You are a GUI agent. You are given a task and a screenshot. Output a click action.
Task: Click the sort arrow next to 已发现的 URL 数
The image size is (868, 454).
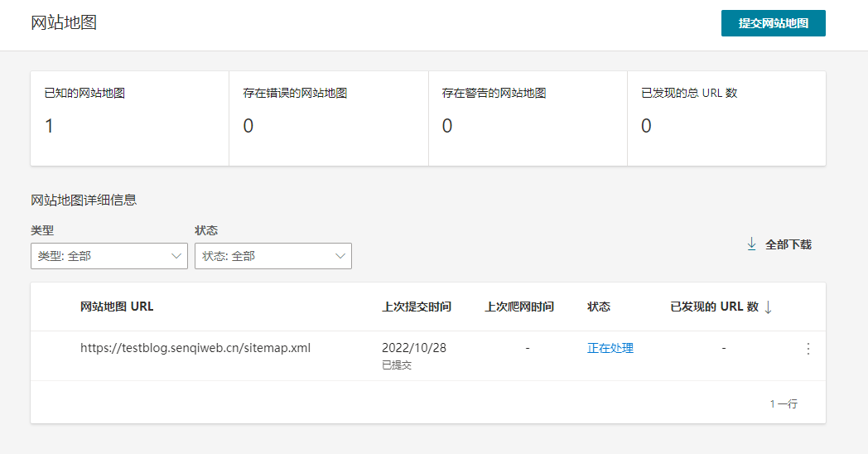pos(768,307)
